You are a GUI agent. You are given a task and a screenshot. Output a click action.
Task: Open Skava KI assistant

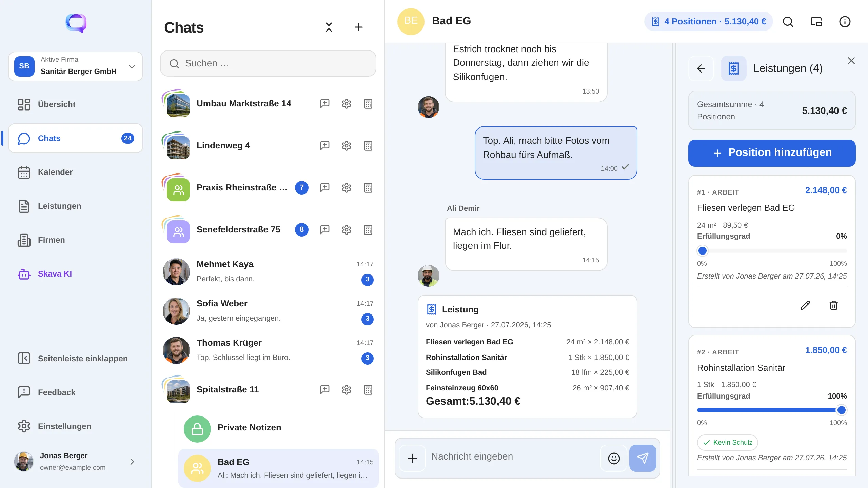coord(76,274)
